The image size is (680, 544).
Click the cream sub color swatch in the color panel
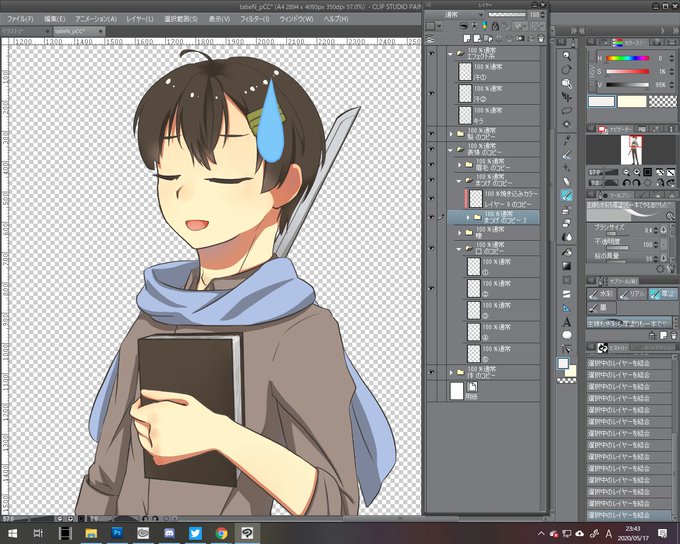point(631,102)
